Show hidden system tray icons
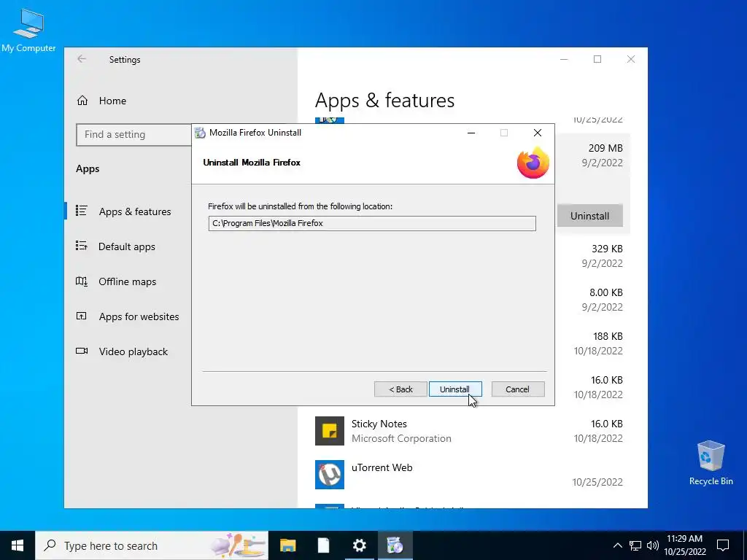Screen dimensions: 747x560 click(617, 545)
